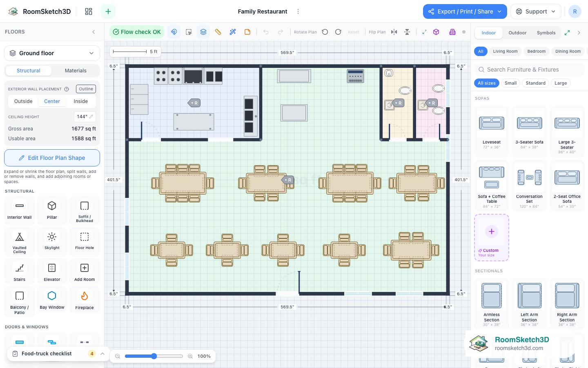Switch to the Materials tab
The height and width of the screenshot is (368, 588).
point(76,71)
